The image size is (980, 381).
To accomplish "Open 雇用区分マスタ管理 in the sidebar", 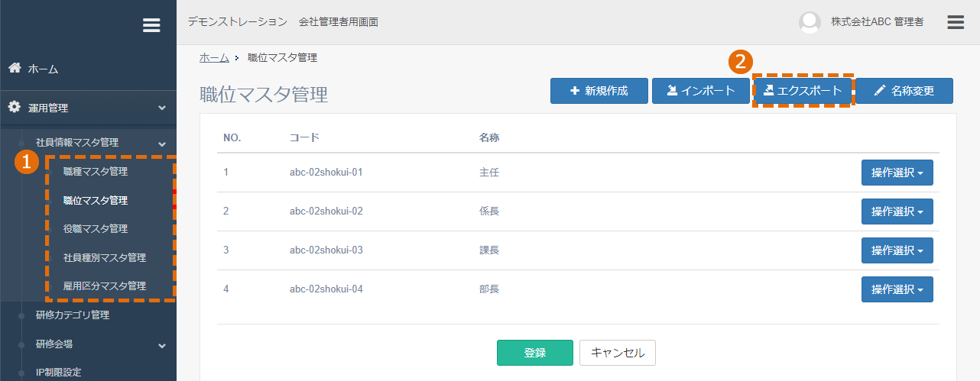I will tap(105, 286).
